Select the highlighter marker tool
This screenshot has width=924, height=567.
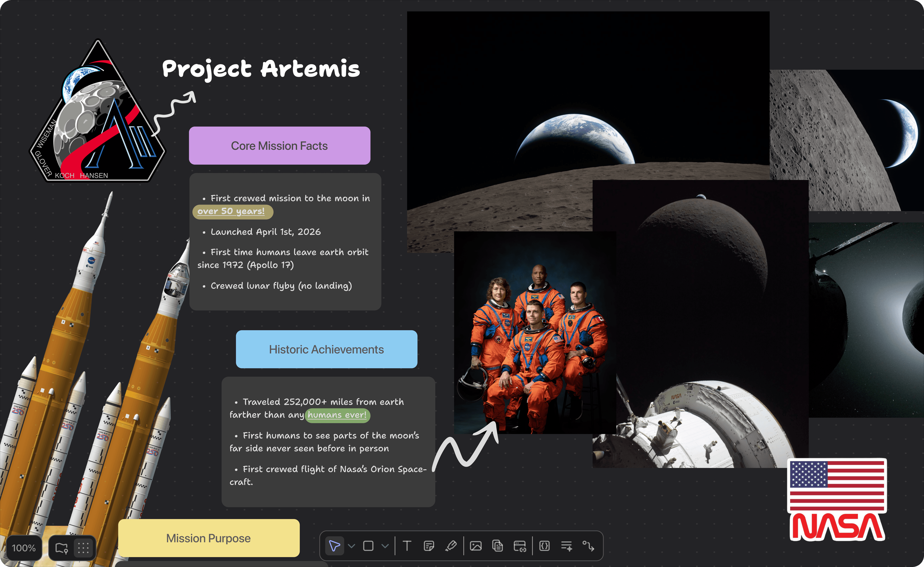pyautogui.click(x=451, y=546)
